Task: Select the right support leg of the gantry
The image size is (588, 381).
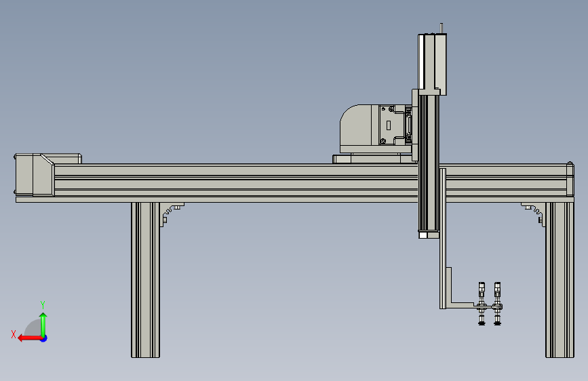Action: click(x=560, y=280)
